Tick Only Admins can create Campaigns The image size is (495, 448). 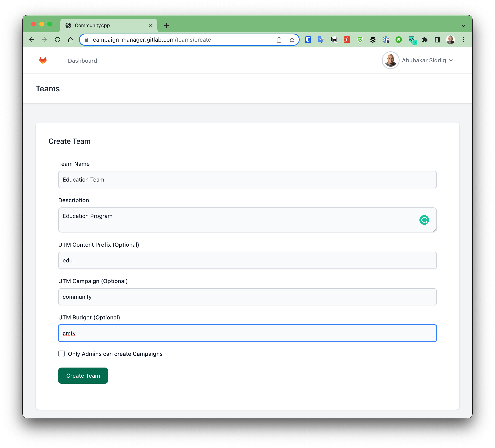tap(61, 354)
